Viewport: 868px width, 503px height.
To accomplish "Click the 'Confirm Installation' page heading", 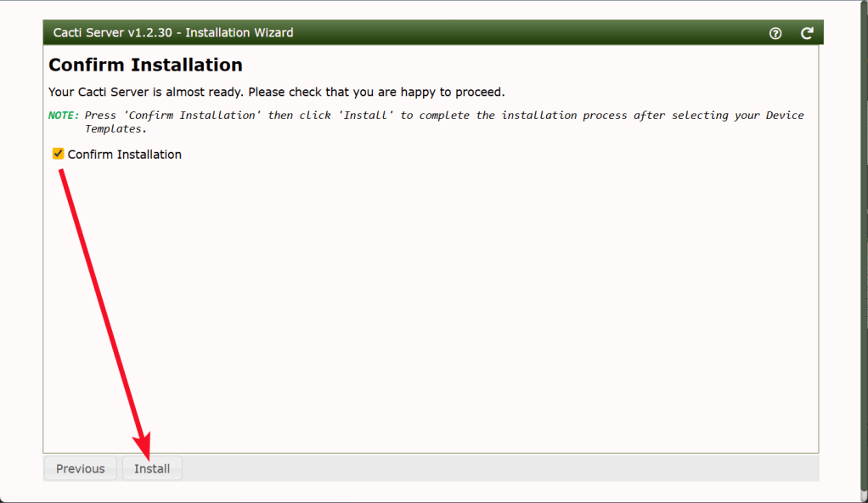I will 145,65.
